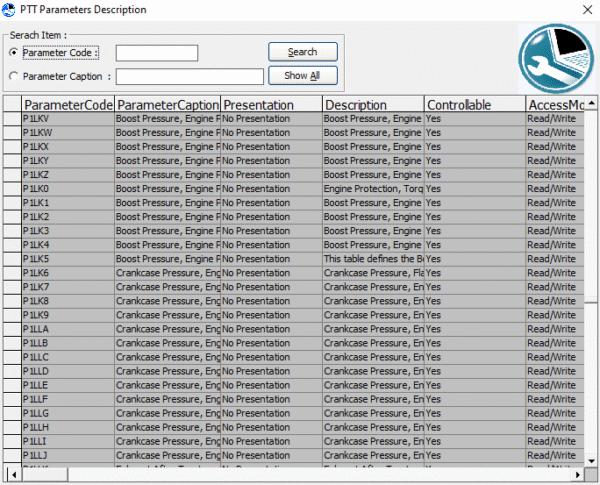
Task: Click the horizontal scrollbar thumb
Action: click(45, 475)
